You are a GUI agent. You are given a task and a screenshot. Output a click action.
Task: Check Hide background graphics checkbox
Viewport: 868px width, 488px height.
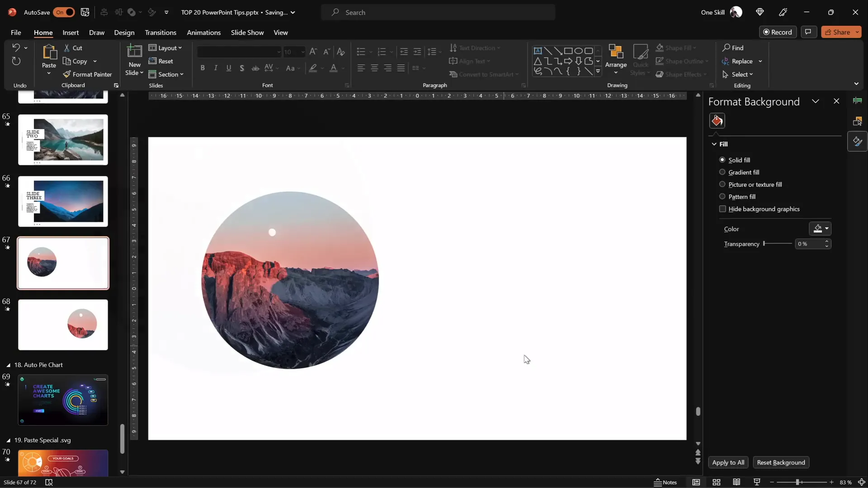722,209
